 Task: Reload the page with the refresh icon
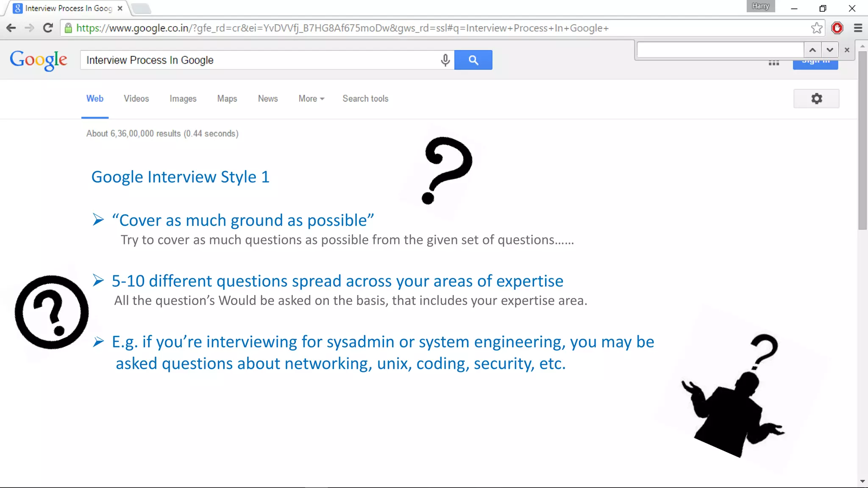[48, 28]
